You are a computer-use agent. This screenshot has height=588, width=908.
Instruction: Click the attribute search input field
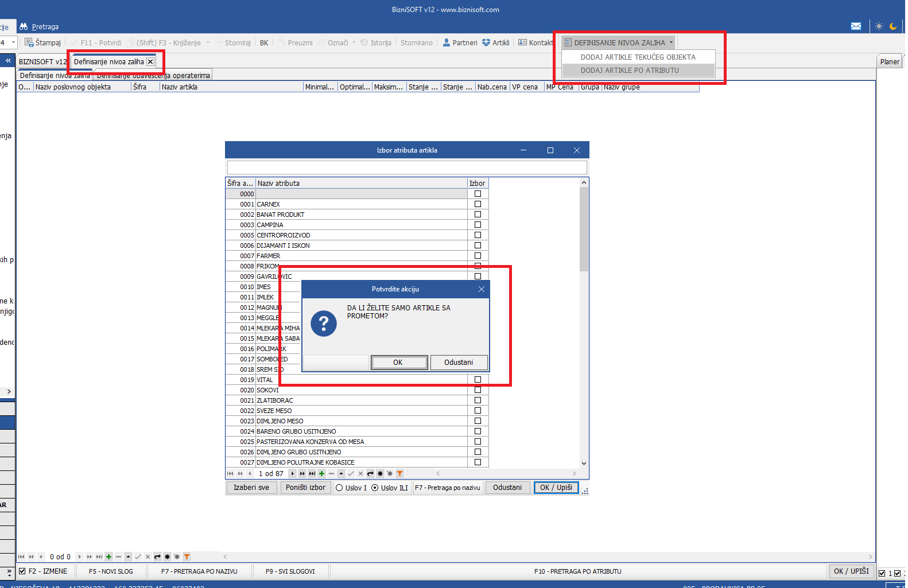(406, 168)
